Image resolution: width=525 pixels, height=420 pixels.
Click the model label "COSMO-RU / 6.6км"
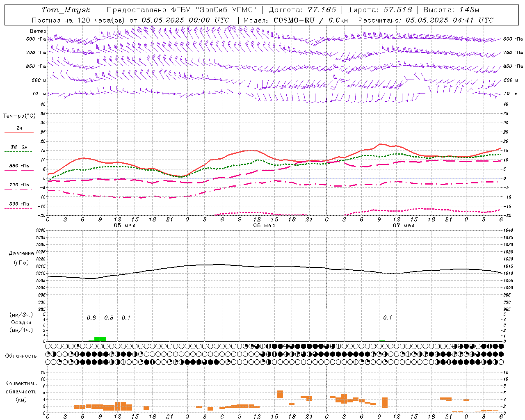[311, 20]
